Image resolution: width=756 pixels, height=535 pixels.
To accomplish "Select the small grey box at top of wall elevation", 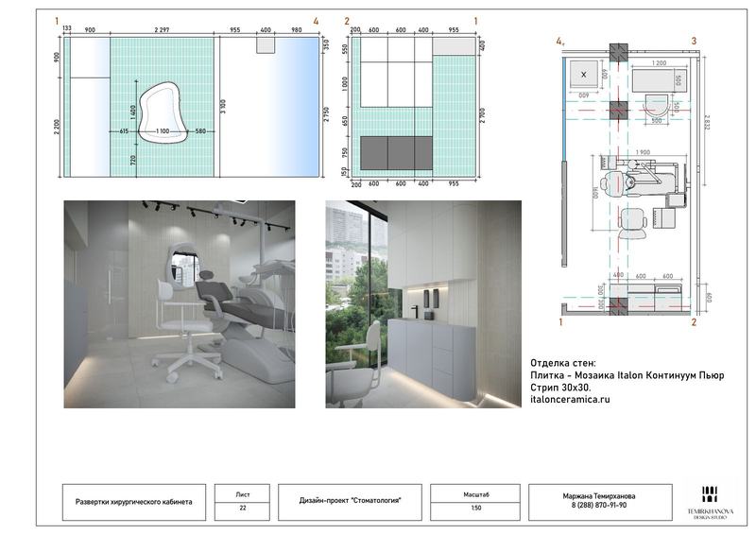I will tap(266, 44).
